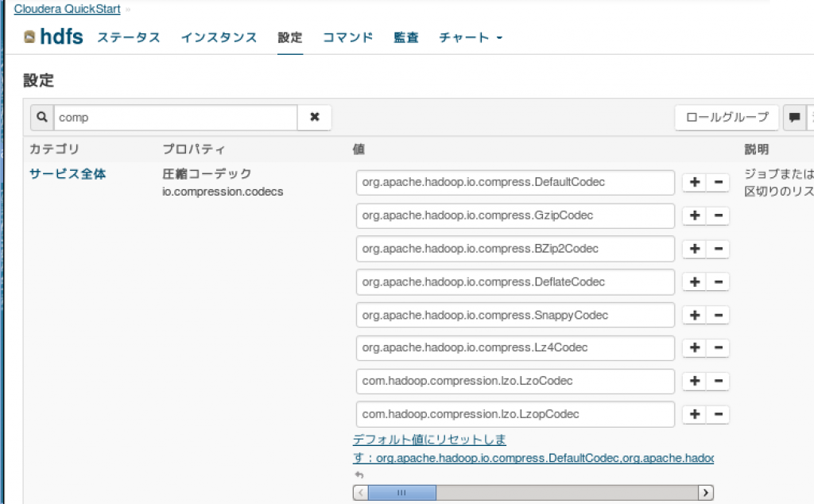Screen dimensions: 814x504
Task: Open the インスタンス tab
Action: pyautogui.click(x=219, y=37)
